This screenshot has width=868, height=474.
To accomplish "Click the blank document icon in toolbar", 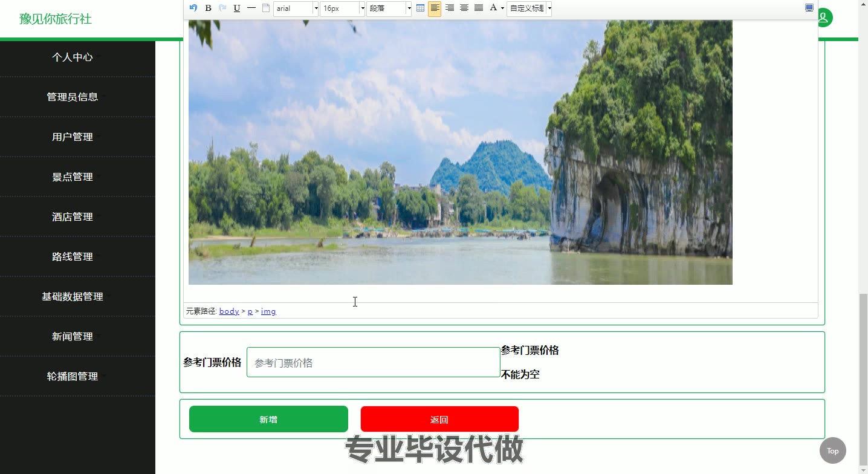I will click(265, 8).
